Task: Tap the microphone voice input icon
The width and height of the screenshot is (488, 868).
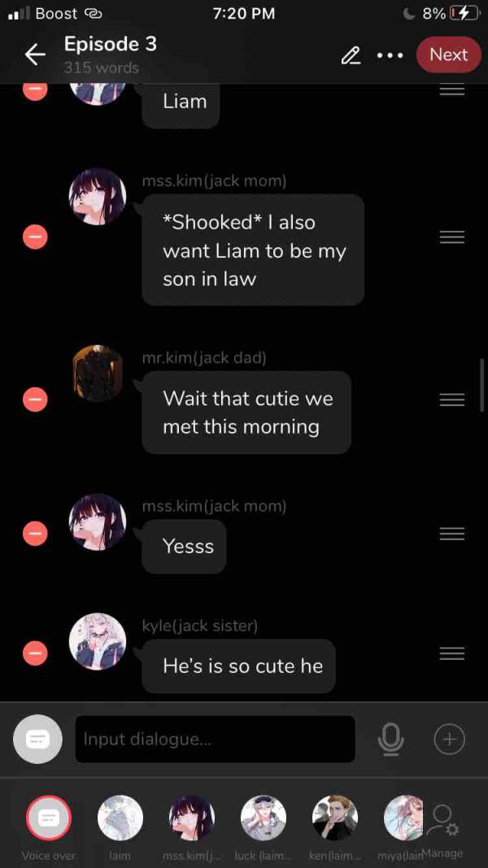Action: click(390, 739)
